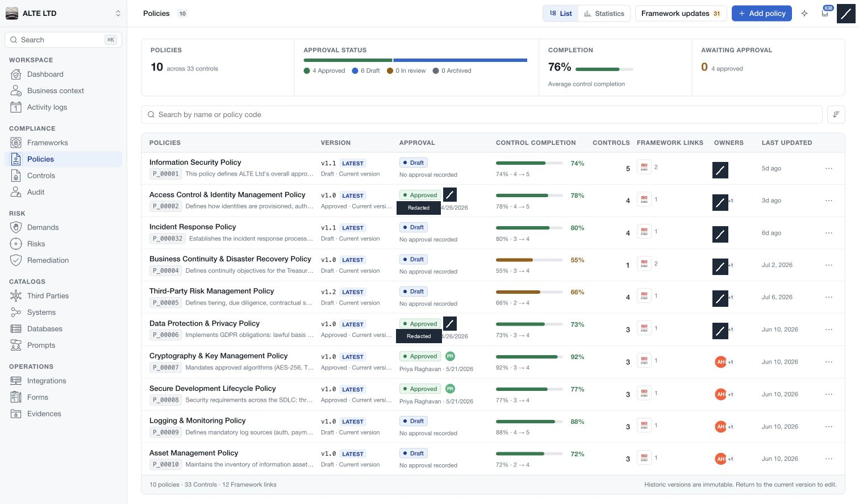Open Framework updates button
The image size is (859, 504).
click(681, 14)
